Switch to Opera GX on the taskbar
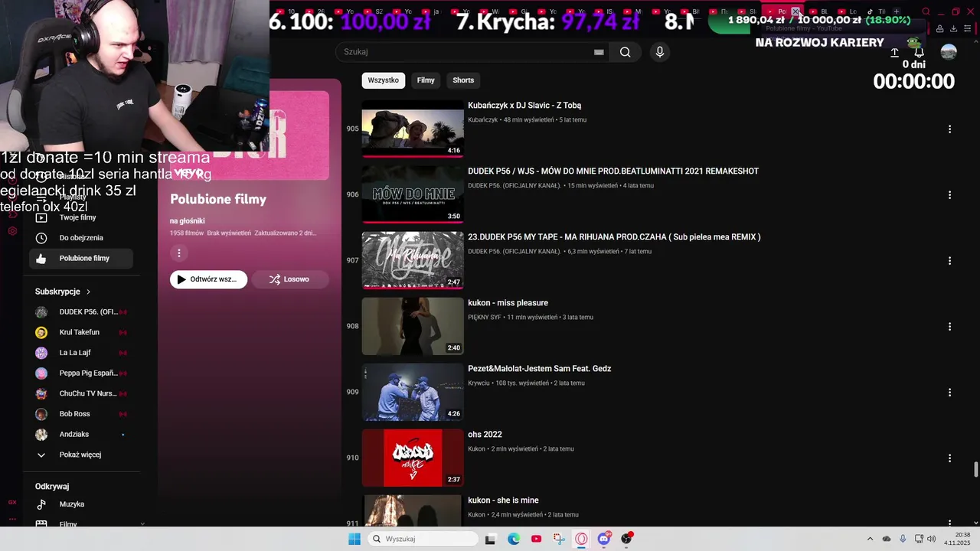 pos(581,539)
